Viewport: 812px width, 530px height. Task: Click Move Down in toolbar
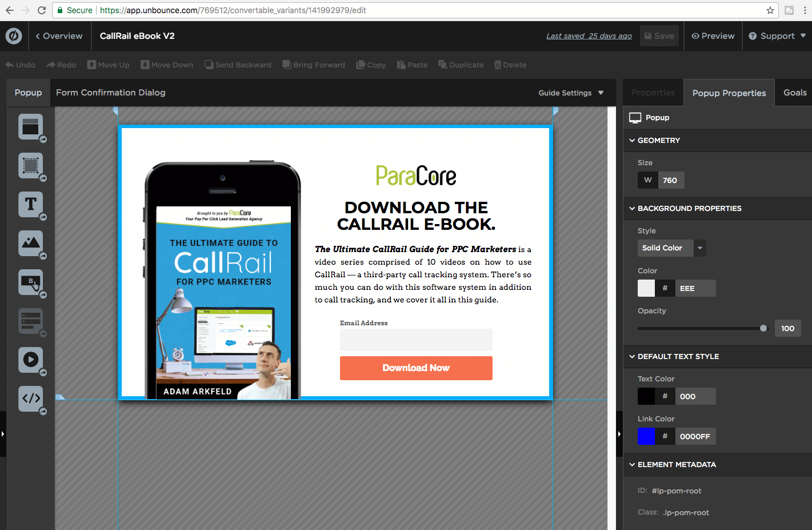167,65
